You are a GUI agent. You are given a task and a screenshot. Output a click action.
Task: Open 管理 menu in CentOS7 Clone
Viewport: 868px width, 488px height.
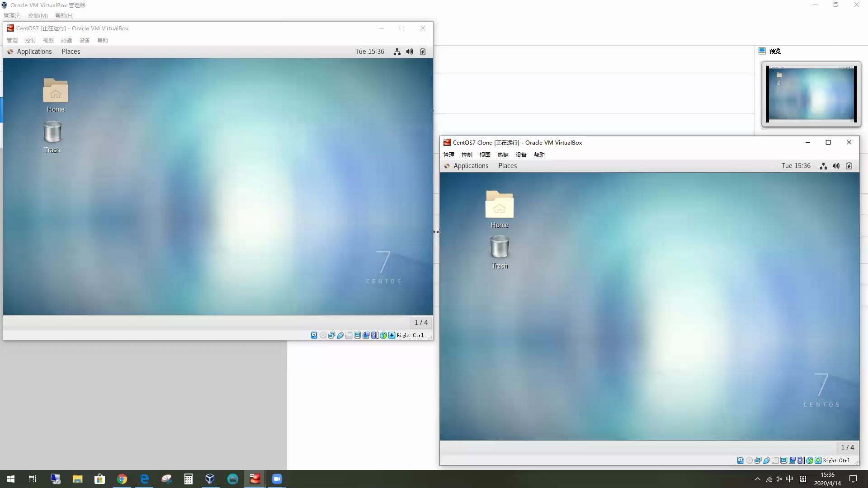click(448, 155)
